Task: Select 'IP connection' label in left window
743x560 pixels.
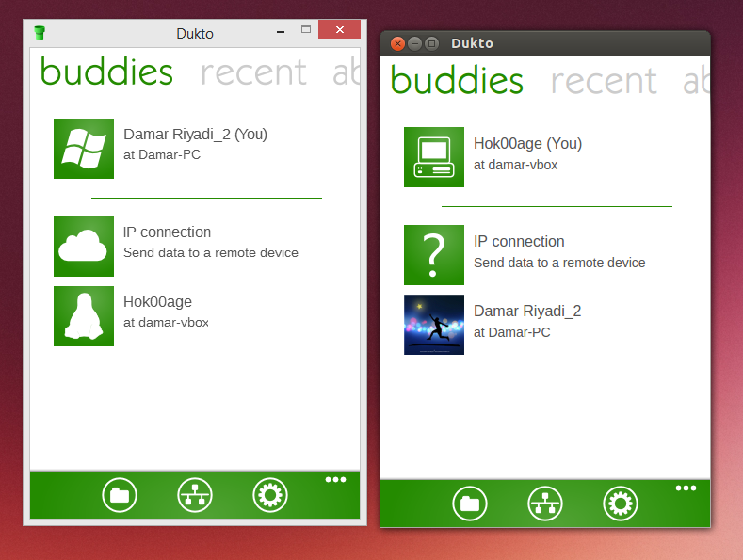Action: 167,232
